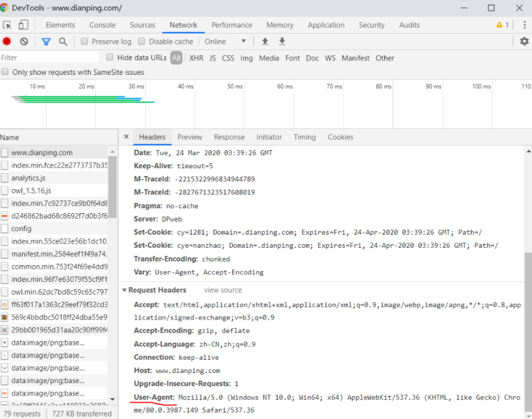Click view source link for Request Headers

click(x=223, y=290)
